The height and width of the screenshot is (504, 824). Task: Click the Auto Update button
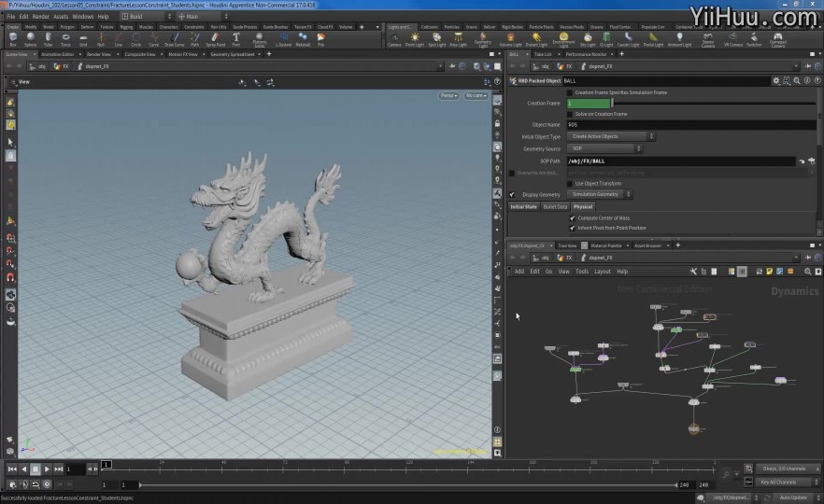pyautogui.click(x=793, y=497)
